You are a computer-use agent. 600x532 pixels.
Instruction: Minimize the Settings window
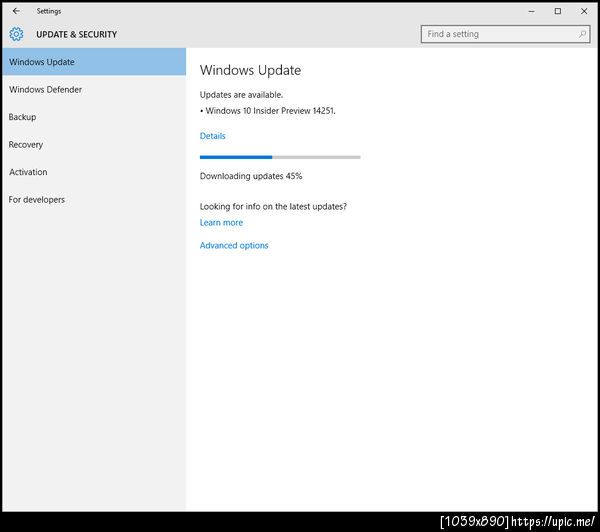(x=532, y=11)
